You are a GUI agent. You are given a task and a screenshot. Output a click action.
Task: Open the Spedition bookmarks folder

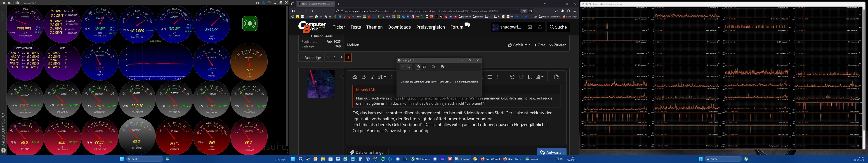pyautogui.click(x=465, y=17)
